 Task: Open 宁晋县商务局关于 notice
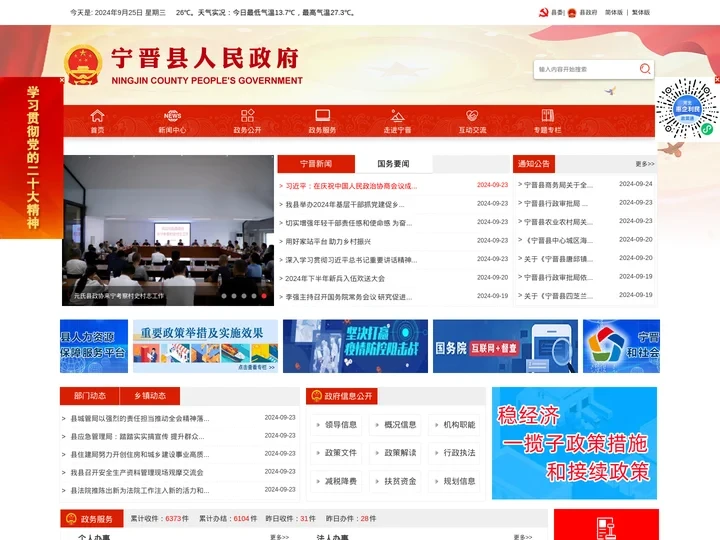(x=558, y=185)
